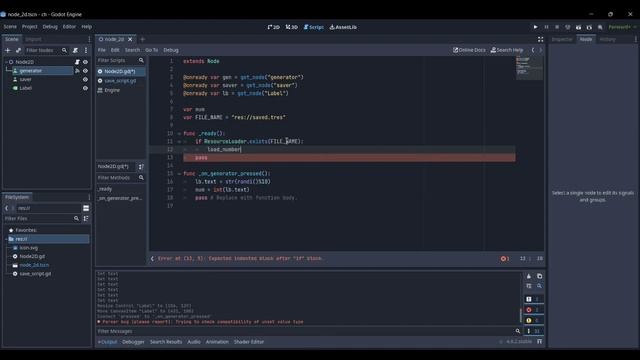
Task: Copy the output log contents
Action: pyautogui.click(x=539, y=276)
